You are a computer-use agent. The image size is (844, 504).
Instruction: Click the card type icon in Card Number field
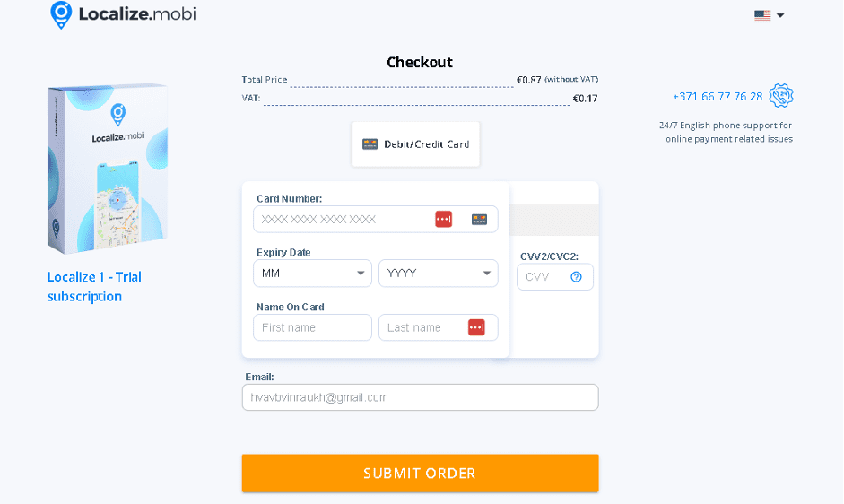479,219
